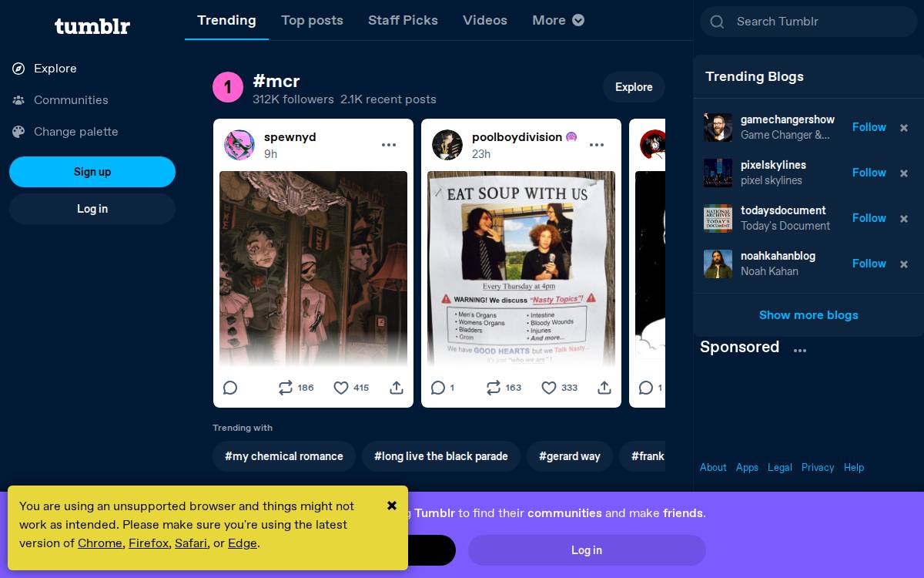Open the Help footer link

[854, 467]
